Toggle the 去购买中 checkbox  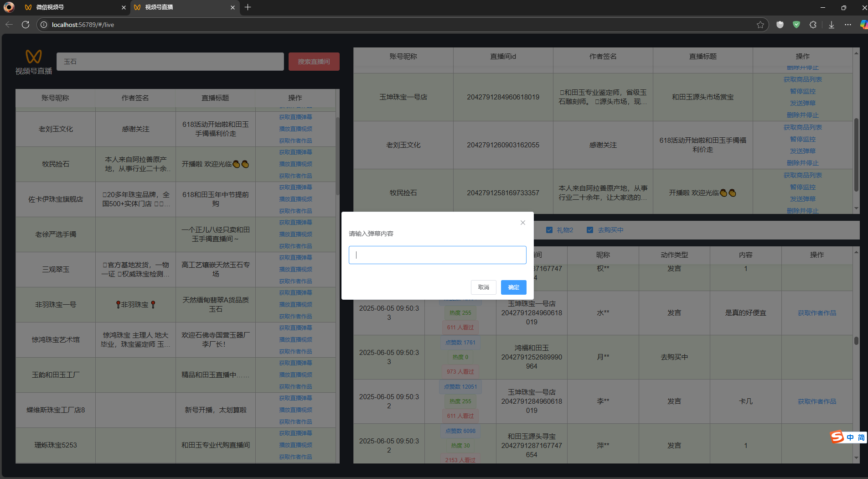pos(590,230)
